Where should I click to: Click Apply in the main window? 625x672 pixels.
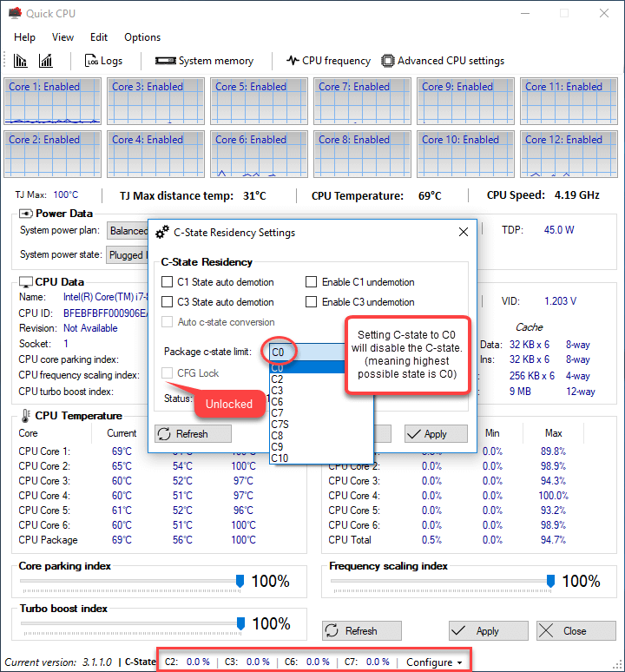489,631
